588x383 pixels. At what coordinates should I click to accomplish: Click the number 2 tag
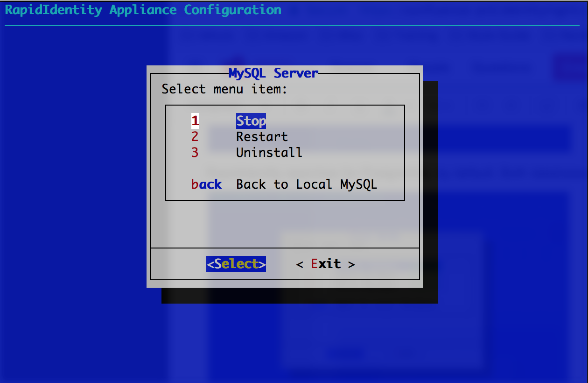(x=195, y=137)
